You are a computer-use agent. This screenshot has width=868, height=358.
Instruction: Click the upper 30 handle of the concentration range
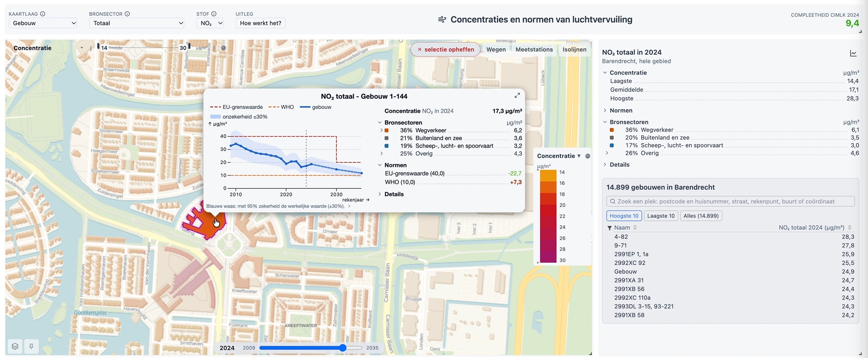(x=189, y=46)
